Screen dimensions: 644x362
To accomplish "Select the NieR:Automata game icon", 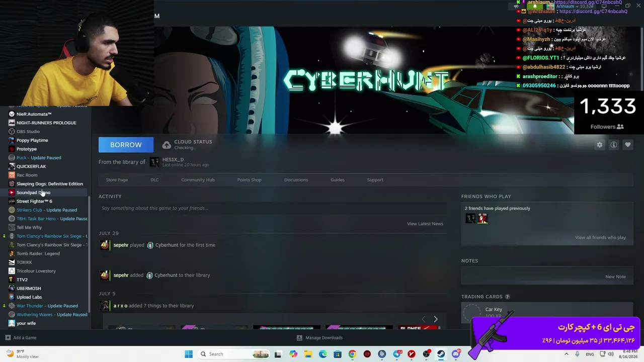I will (12, 114).
